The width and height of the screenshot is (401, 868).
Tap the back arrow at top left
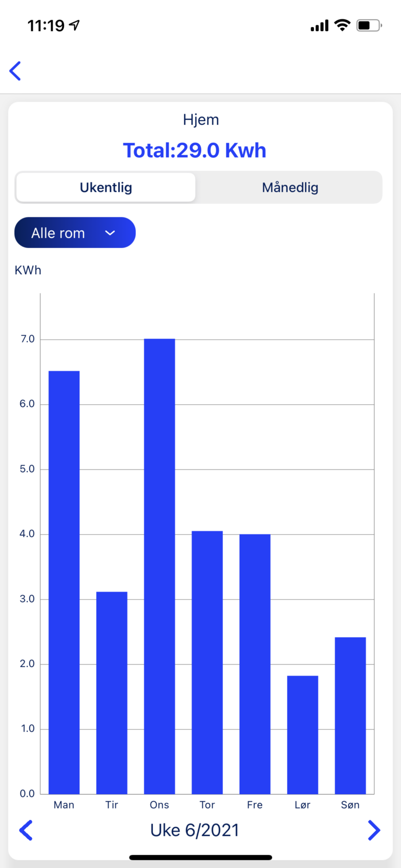point(15,71)
